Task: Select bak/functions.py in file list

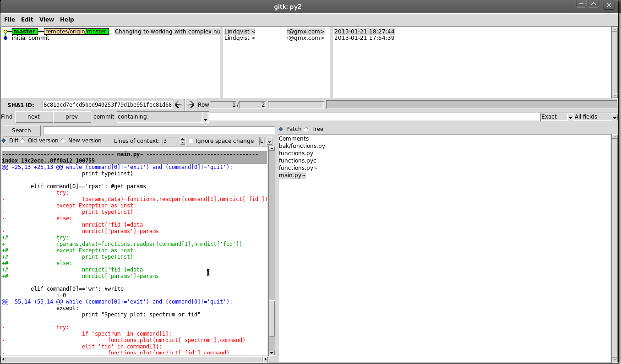Action: click(x=302, y=146)
